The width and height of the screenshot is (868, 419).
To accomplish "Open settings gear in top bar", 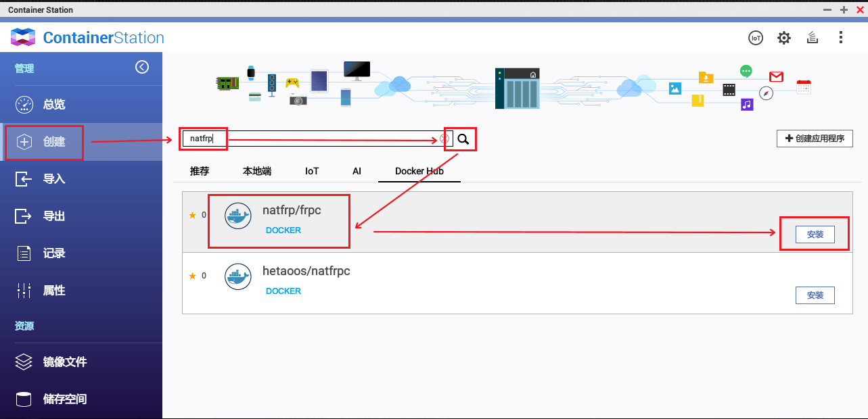I will [x=783, y=38].
